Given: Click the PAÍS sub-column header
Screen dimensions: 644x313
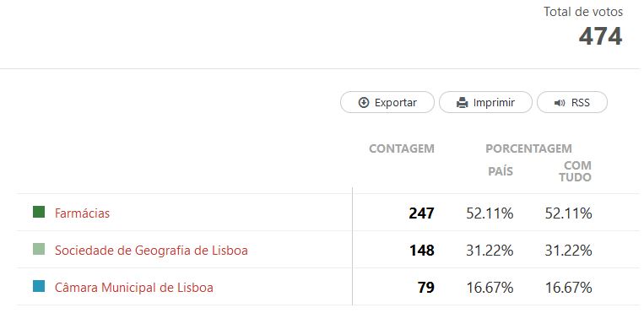Looking at the screenshot, I should point(501,171).
